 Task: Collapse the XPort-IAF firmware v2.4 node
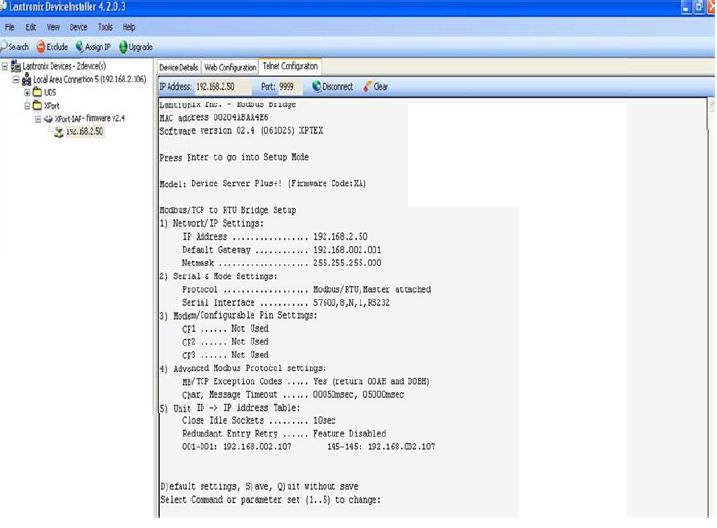[x=38, y=119]
